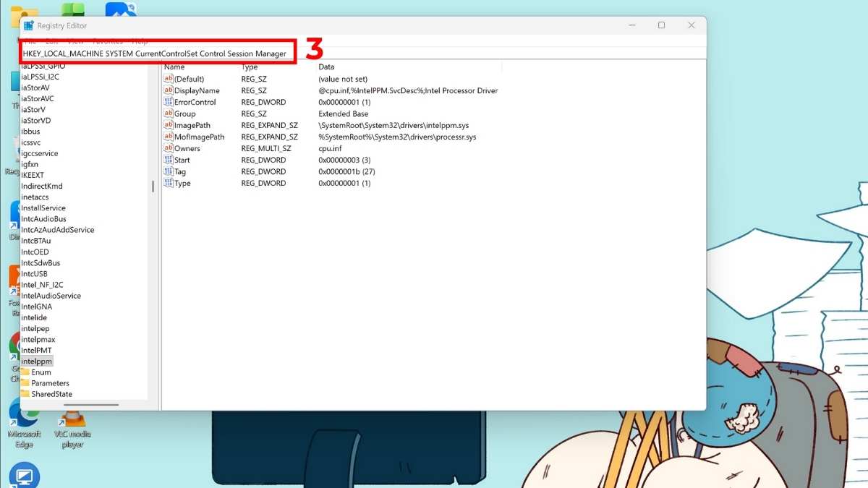Click the string icon beside MofImagePath
868x488 pixels.
tap(169, 137)
